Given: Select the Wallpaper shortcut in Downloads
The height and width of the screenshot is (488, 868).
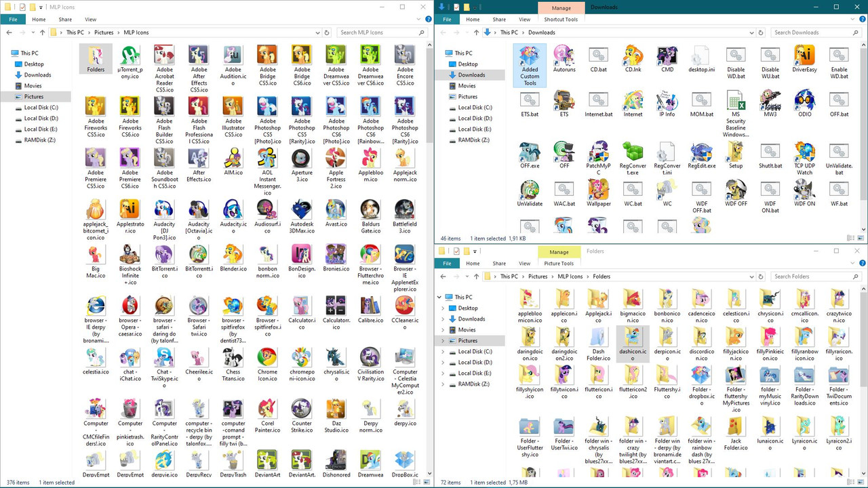Looking at the screenshot, I should pos(598,193).
